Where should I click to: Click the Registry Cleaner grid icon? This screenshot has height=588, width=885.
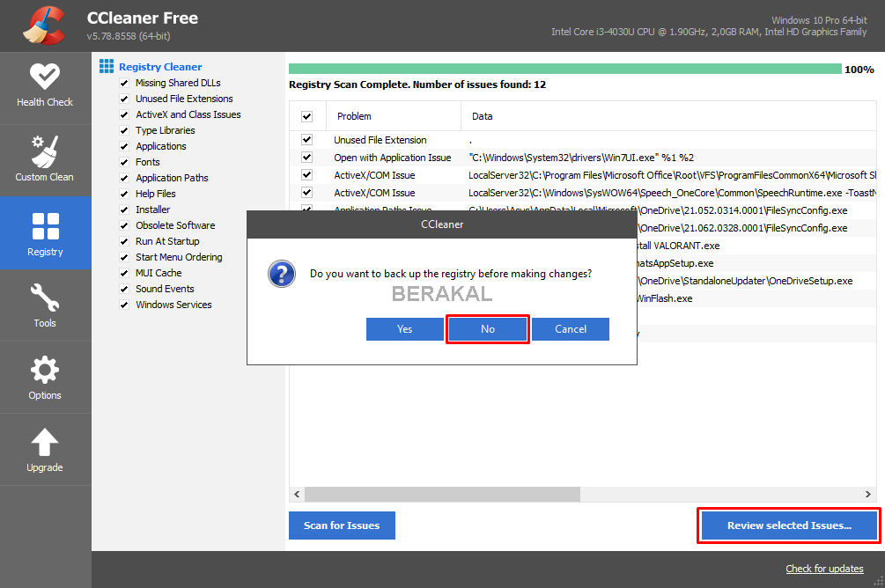[106, 66]
